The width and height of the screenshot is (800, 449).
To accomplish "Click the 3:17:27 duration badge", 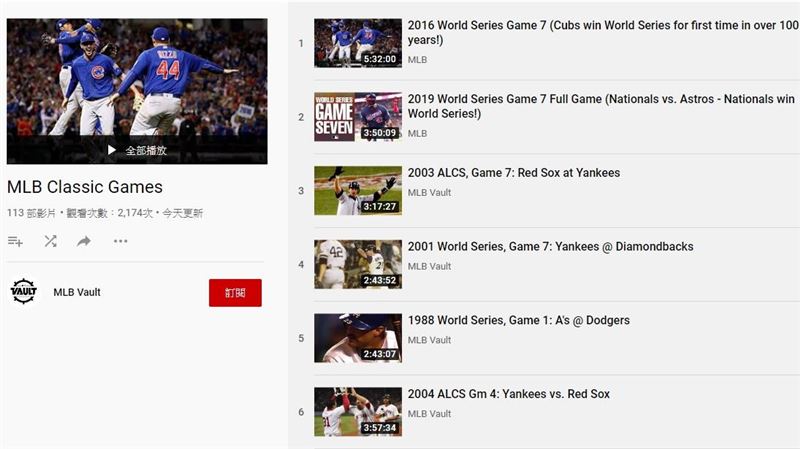I will (380, 207).
